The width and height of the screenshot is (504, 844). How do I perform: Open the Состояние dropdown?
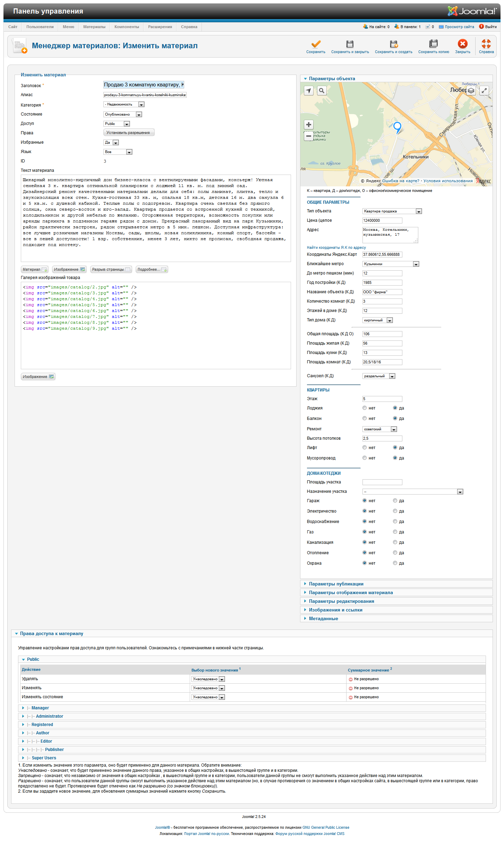[123, 115]
